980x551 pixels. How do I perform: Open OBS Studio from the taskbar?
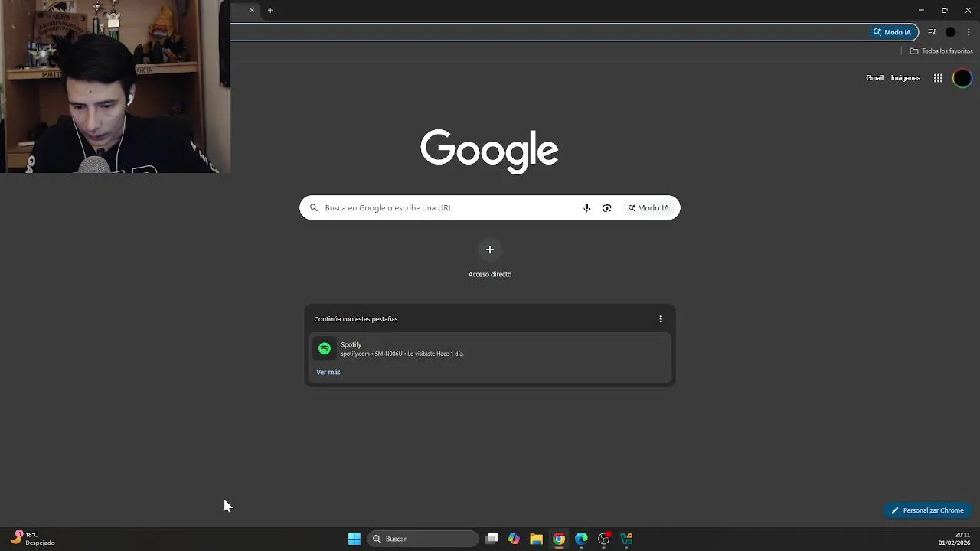(x=604, y=539)
